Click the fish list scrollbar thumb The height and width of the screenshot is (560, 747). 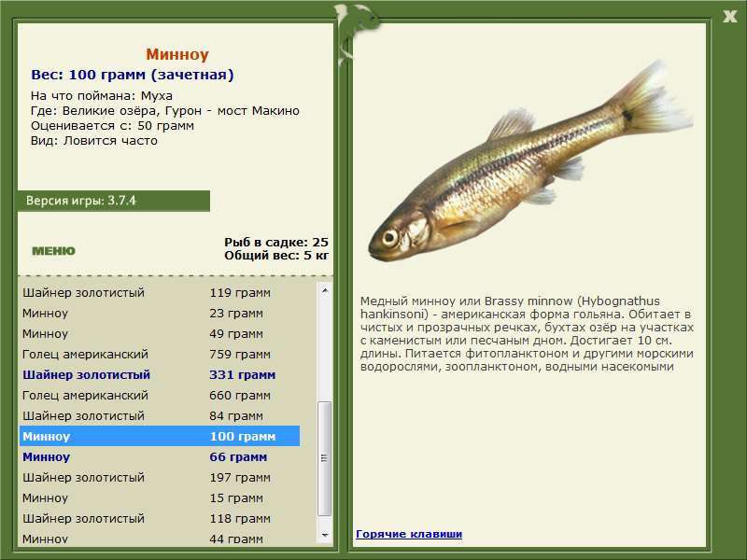[325, 458]
